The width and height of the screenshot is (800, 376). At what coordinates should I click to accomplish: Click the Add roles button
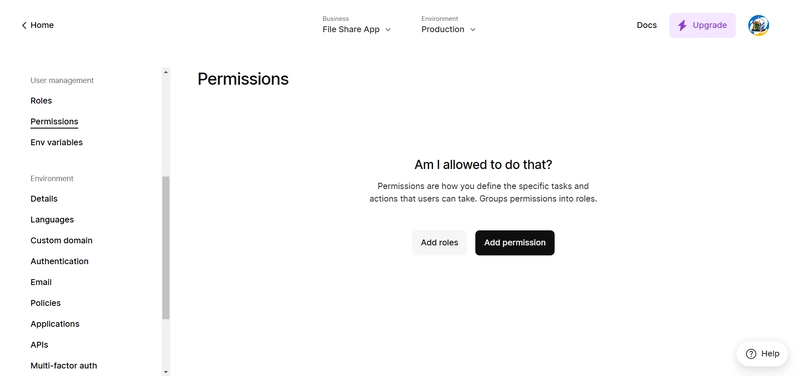pyautogui.click(x=439, y=243)
